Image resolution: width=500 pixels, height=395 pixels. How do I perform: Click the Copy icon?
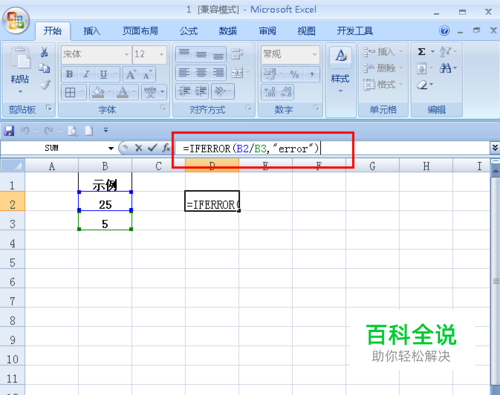click(44, 68)
